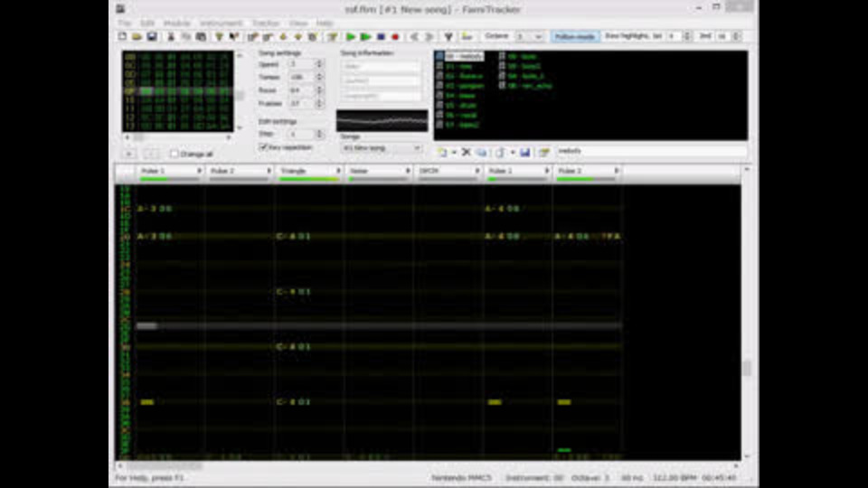Open the Songs dropdown showing #1 New song
The height and width of the screenshot is (488, 868).
pyautogui.click(x=382, y=148)
